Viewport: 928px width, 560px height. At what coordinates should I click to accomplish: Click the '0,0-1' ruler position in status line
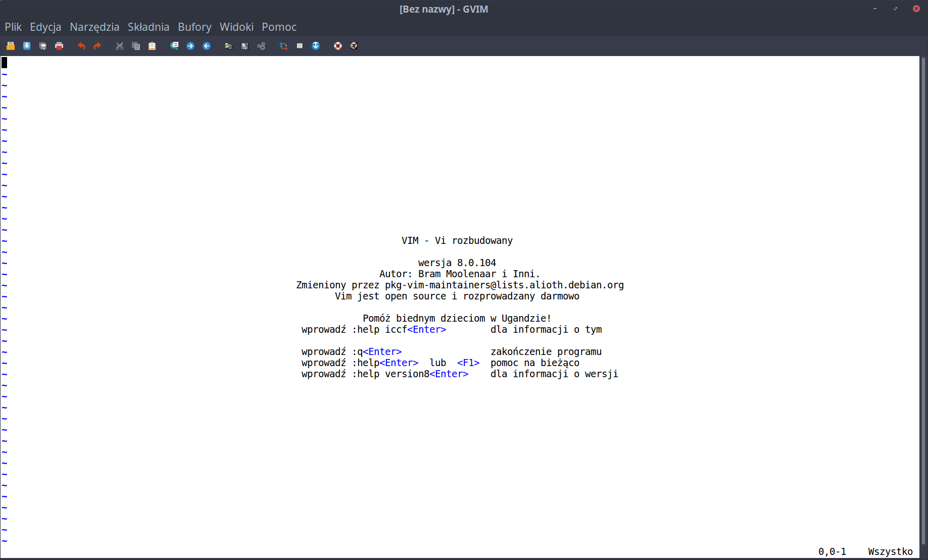pos(832,551)
